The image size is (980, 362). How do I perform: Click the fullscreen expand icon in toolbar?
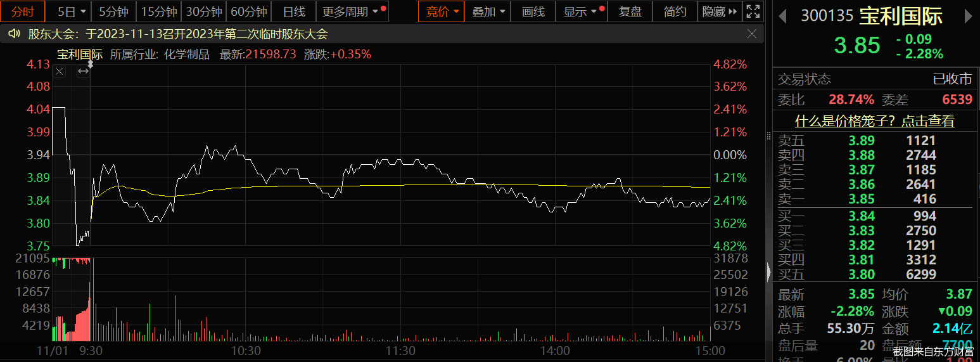click(752, 11)
